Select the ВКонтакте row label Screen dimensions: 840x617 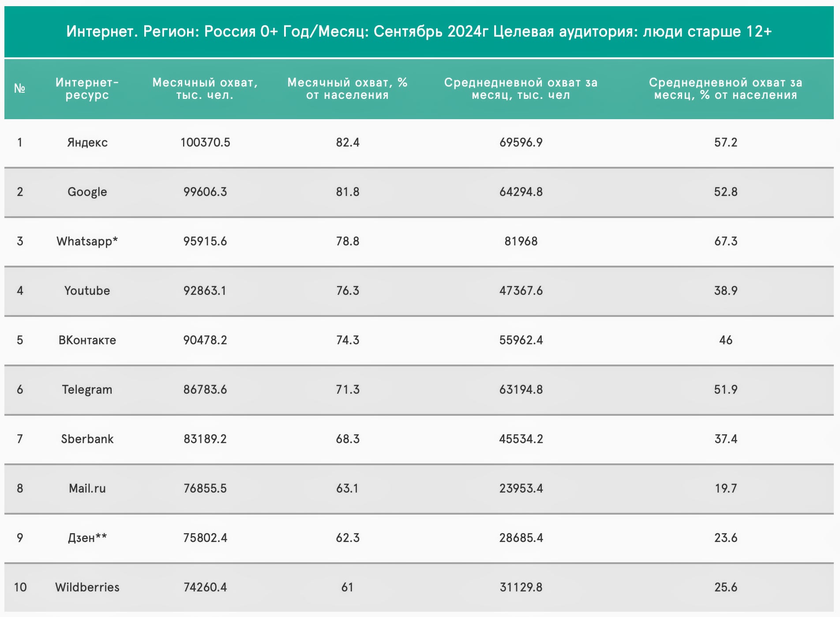tap(87, 340)
